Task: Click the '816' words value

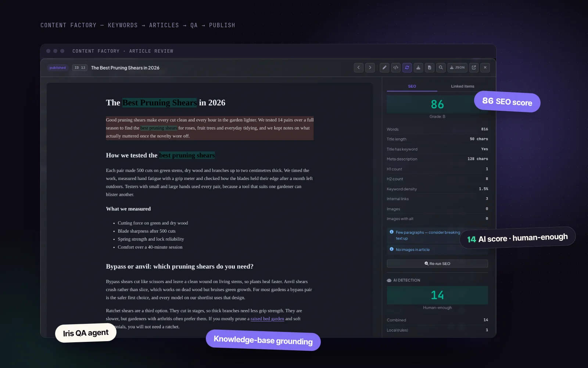Action: point(485,129)
